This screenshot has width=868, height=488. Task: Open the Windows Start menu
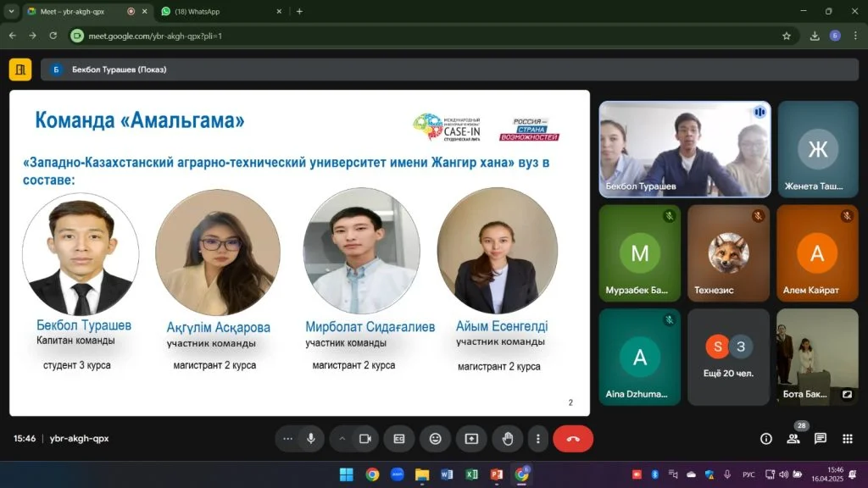tap(347, 474)
